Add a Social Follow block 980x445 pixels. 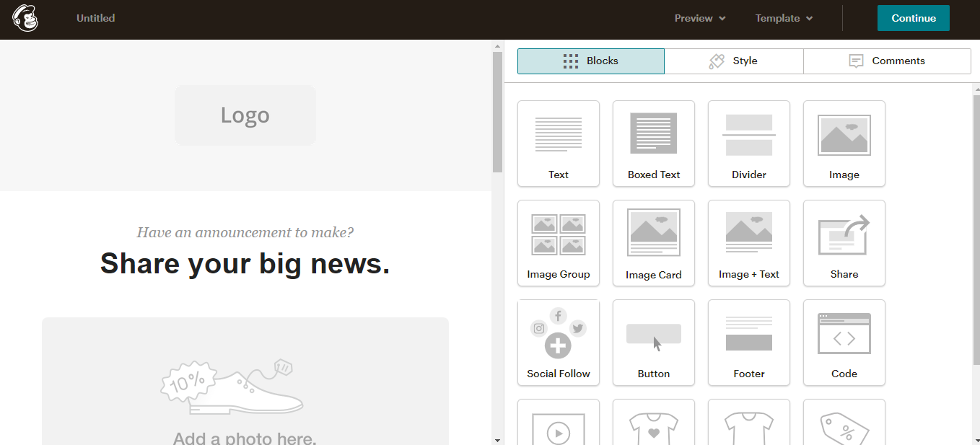558,343
